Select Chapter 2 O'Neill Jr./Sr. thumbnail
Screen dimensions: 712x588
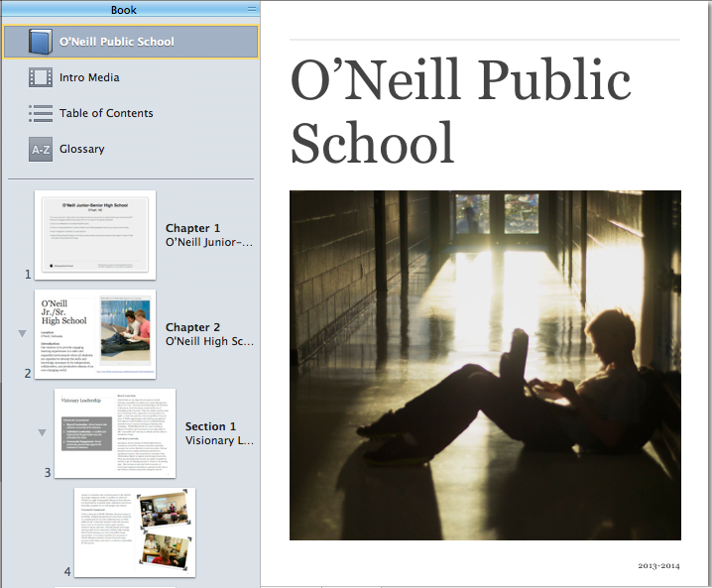click(x=95, y=334)
